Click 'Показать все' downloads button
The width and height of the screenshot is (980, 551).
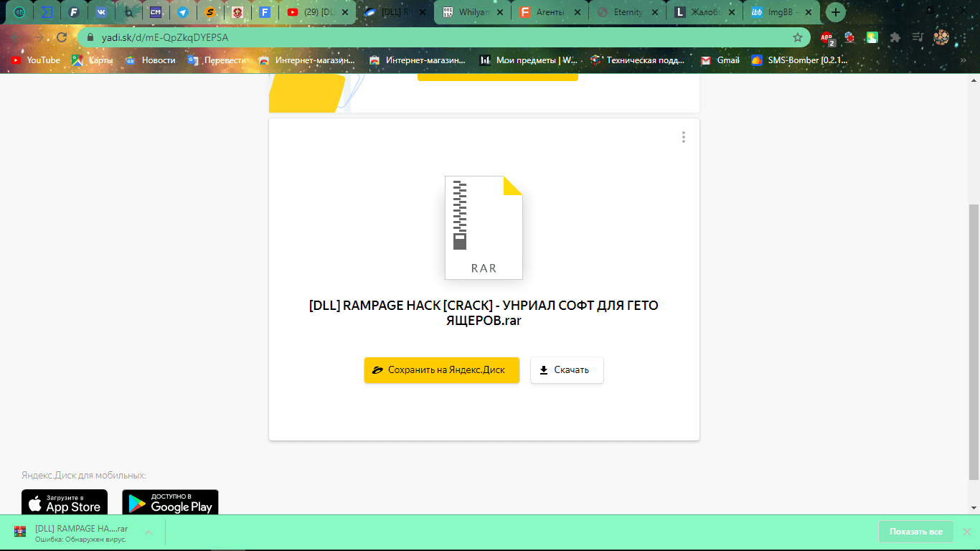point(915,532)
